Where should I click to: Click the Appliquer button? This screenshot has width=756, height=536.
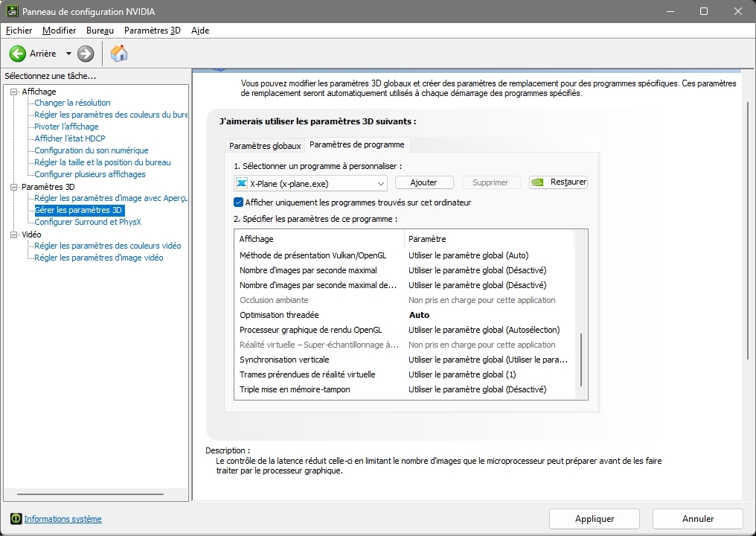(x=594, y=519)
